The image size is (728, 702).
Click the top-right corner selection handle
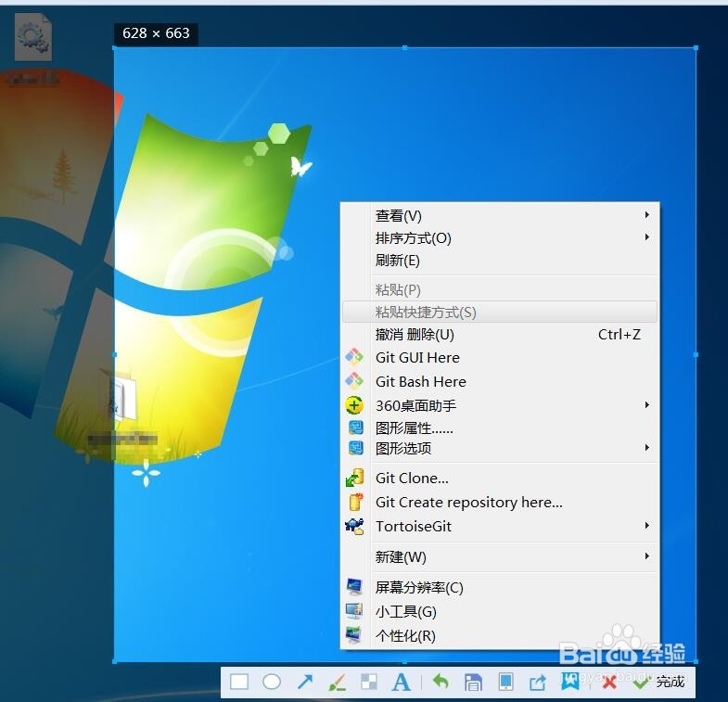pos(696,48)
